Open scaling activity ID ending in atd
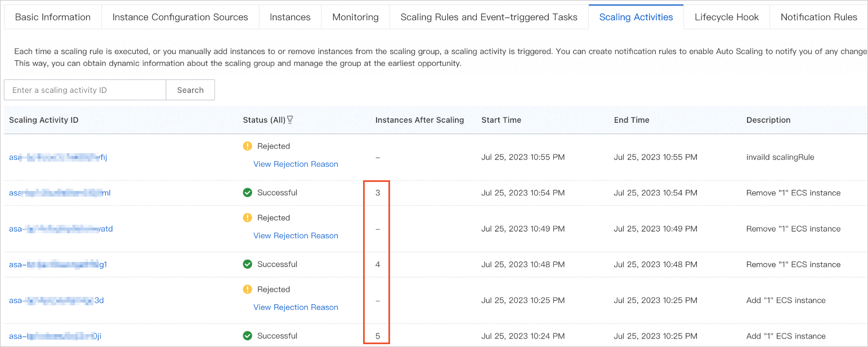868x347 pixels. pyautogui.click(x=61, y=229)
